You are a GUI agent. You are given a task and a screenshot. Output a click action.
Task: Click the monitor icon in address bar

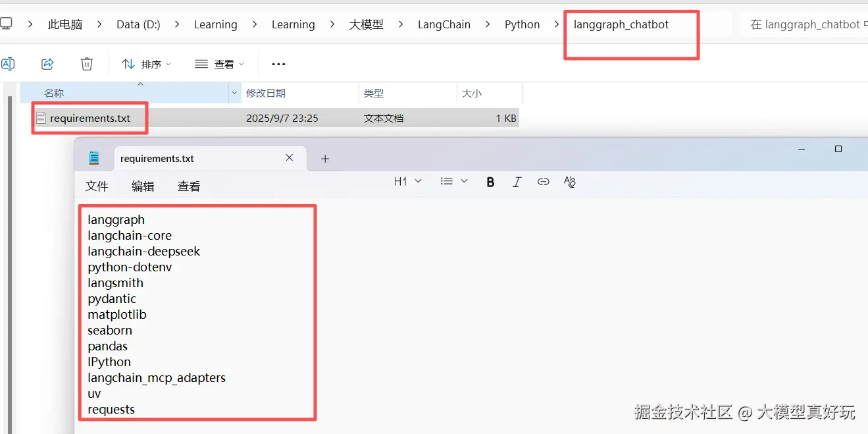pos(6,24)
